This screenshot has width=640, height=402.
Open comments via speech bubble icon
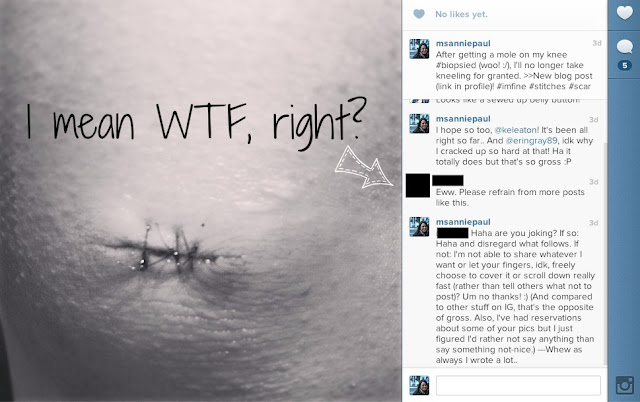click(x=624, y=47)
